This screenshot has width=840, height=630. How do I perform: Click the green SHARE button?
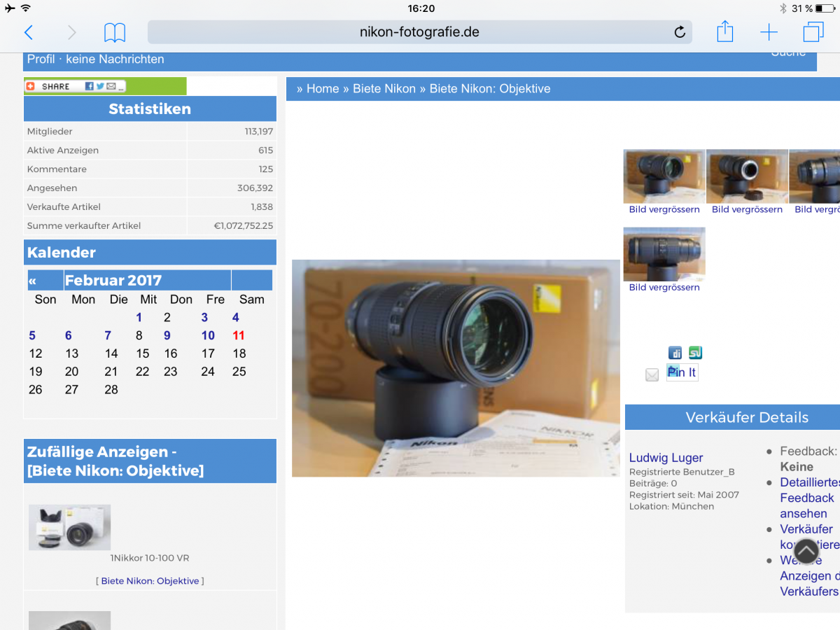tap(75, 86)
